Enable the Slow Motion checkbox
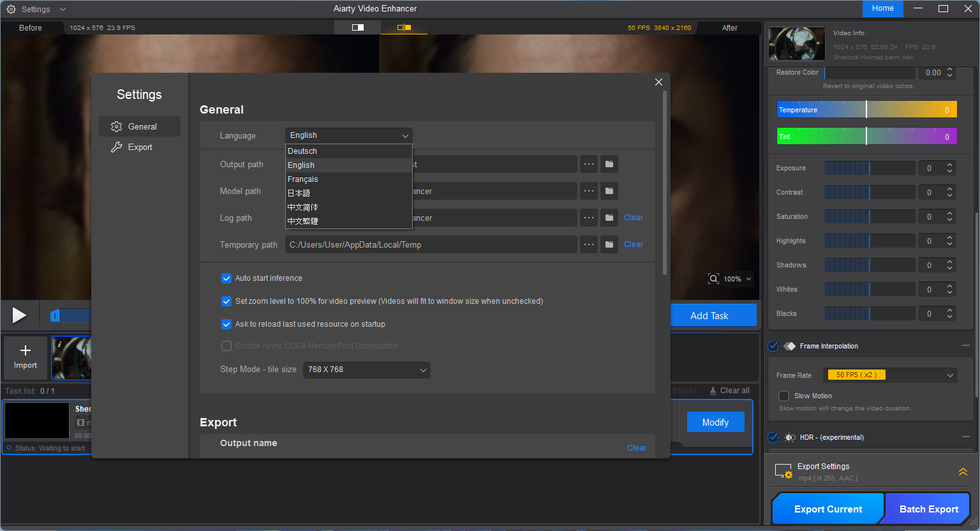This screenshot has height=531, width=980. [x=784, y=396]
